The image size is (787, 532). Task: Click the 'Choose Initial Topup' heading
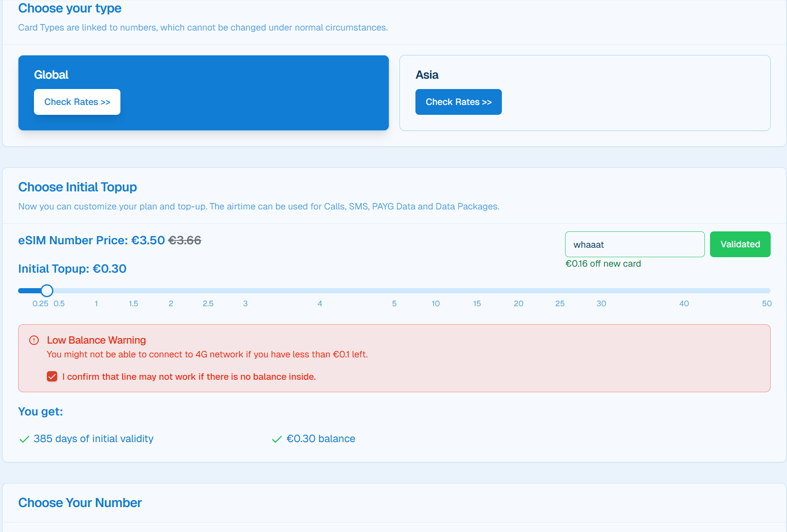click(x=77, y=187)
